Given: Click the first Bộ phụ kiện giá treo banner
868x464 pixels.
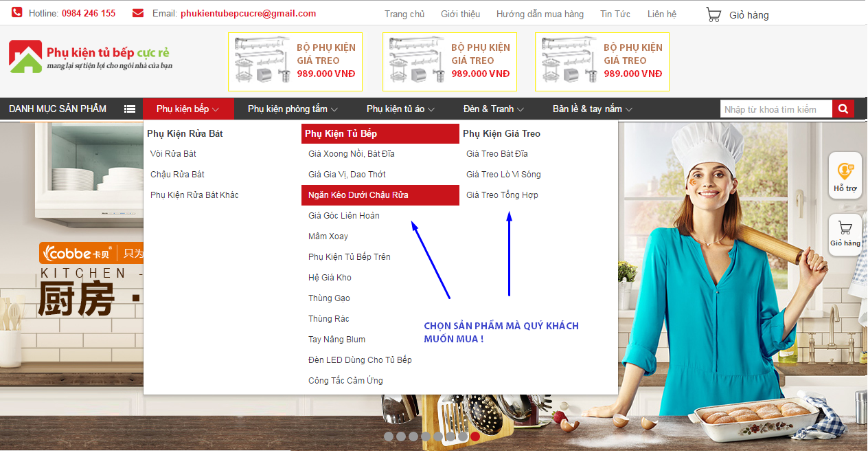Looking at the screenshot, I should click(295, 62).
